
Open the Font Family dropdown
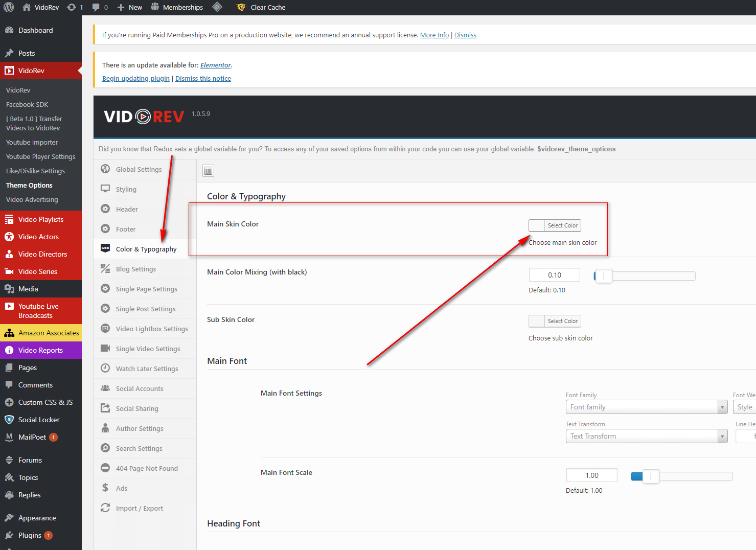click(x=646, y=407)
